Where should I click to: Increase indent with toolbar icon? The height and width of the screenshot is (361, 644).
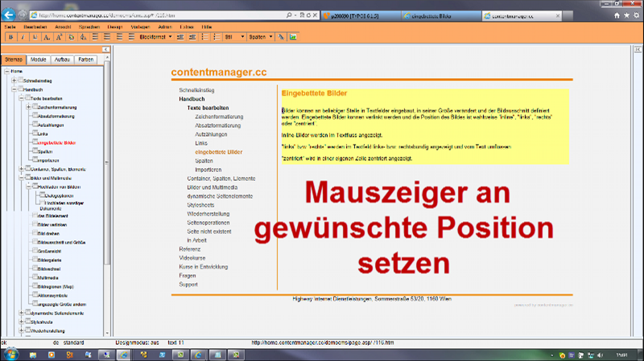click(x=192, y=37)
